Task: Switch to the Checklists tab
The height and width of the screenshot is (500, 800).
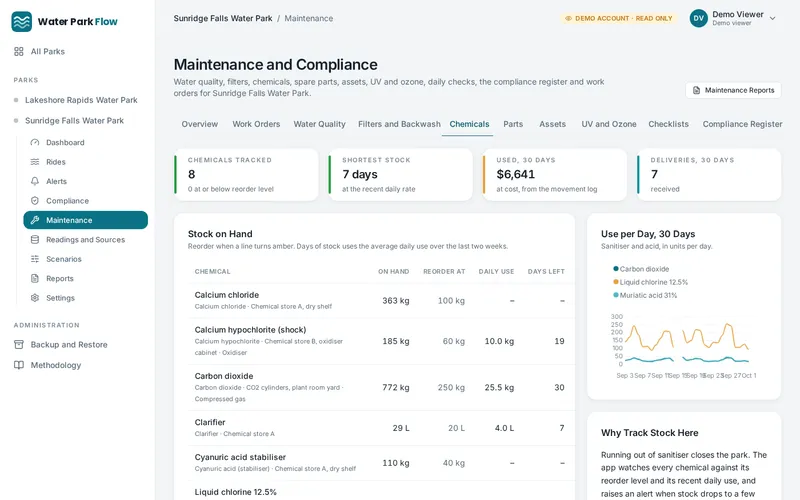Action: pyautogui.click(x=668, y=124)
